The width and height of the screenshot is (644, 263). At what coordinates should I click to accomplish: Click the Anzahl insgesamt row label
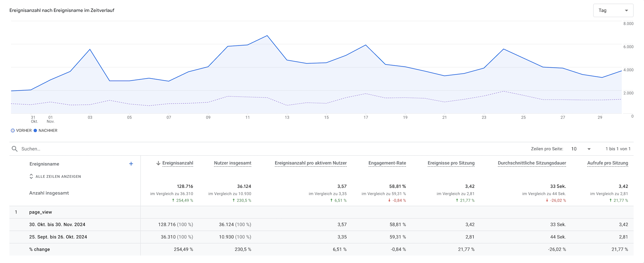point(49,193)
